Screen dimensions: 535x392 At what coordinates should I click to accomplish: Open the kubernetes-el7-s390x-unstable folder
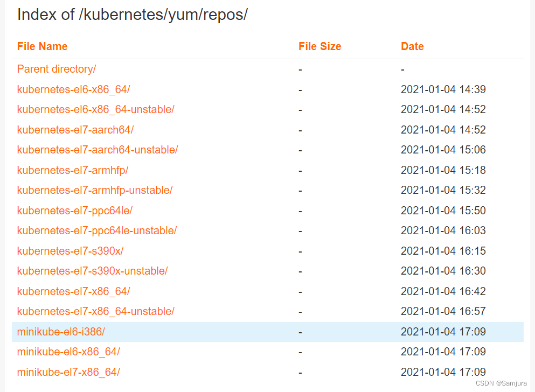93,271
